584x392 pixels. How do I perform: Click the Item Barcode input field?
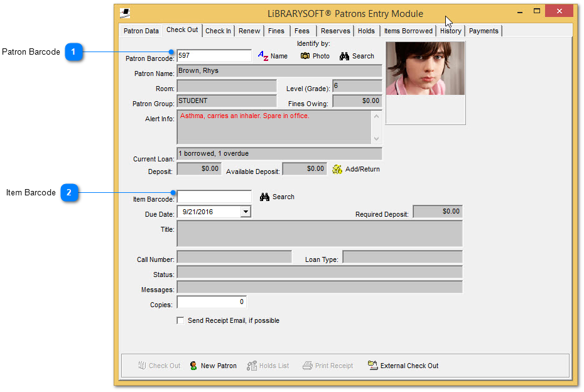214,197
